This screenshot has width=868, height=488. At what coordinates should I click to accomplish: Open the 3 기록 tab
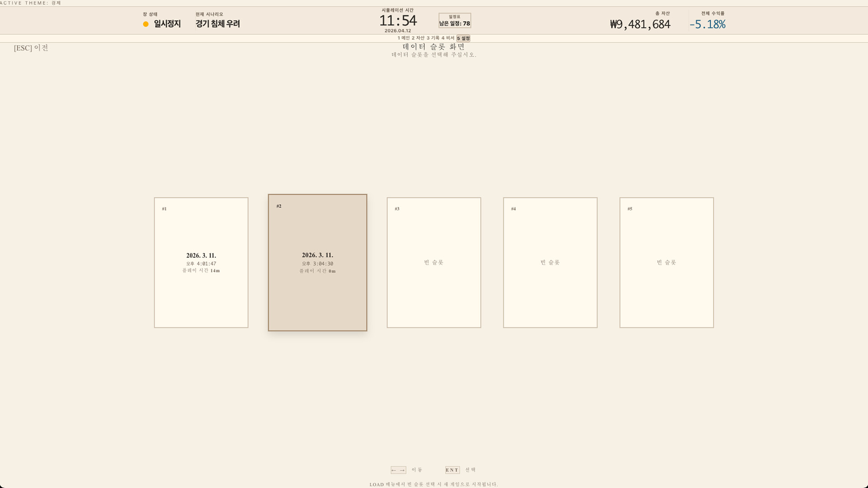pos(433,38)
